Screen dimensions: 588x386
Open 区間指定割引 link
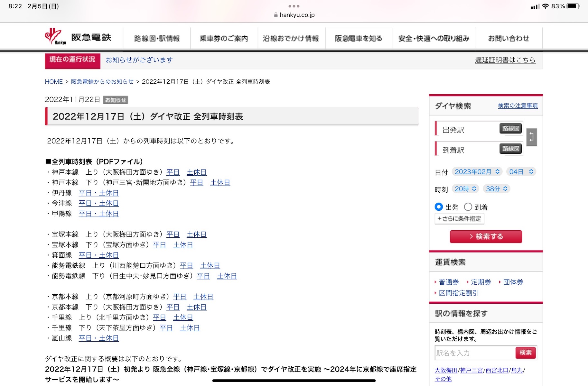click(459, 293)
